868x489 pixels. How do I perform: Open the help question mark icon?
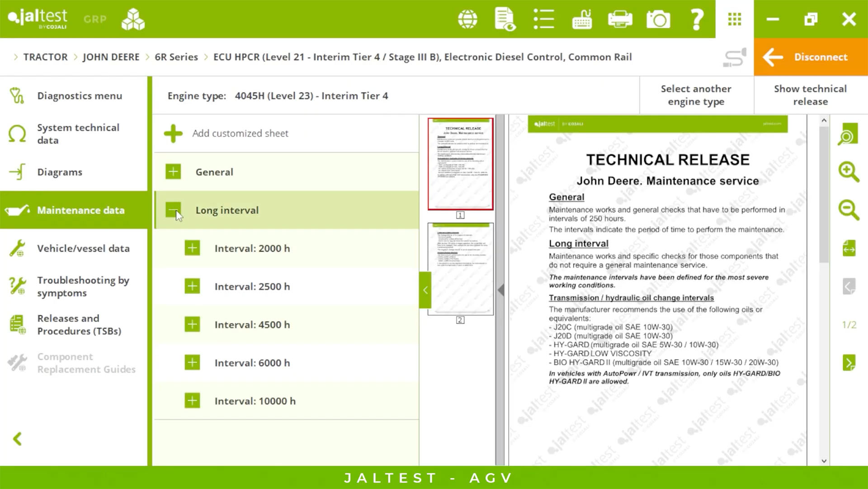697,19
